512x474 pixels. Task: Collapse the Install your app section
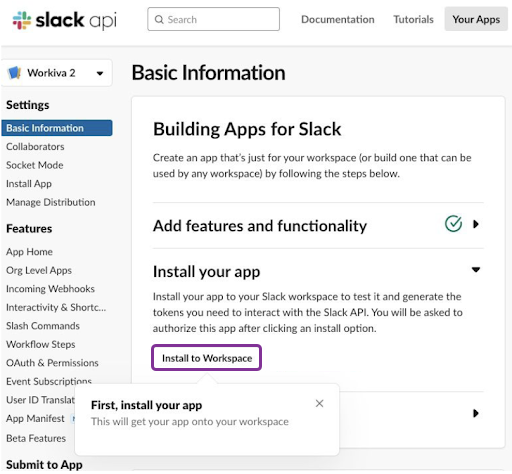point(476,269)
